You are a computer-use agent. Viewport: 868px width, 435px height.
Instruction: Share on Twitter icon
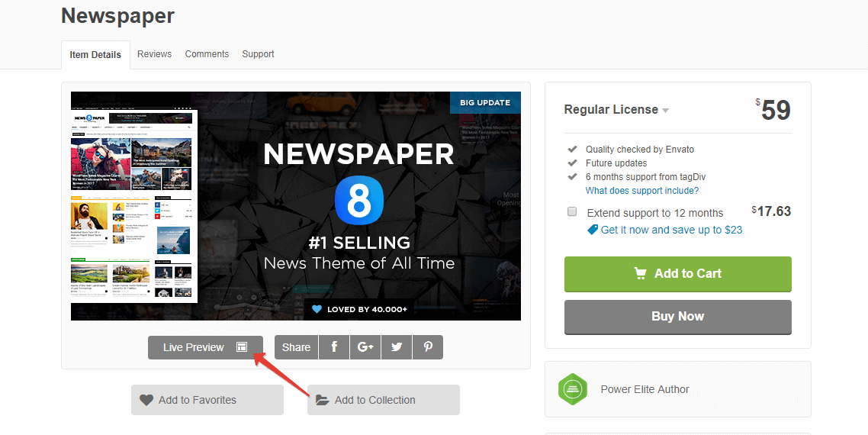tap(397, 347)
